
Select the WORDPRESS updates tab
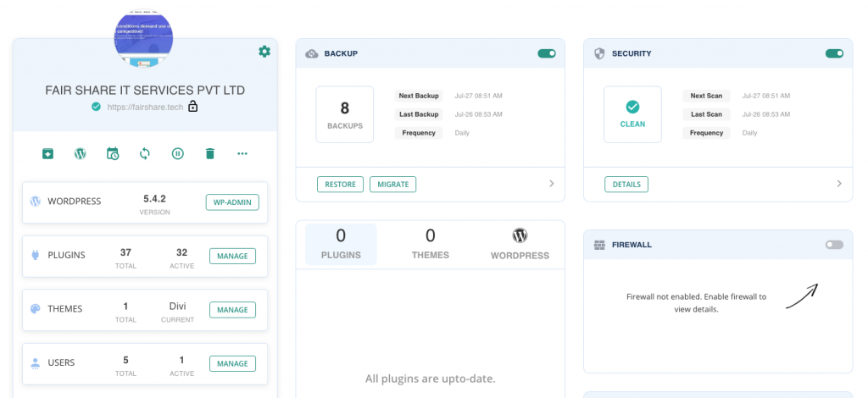click(520, 244)
